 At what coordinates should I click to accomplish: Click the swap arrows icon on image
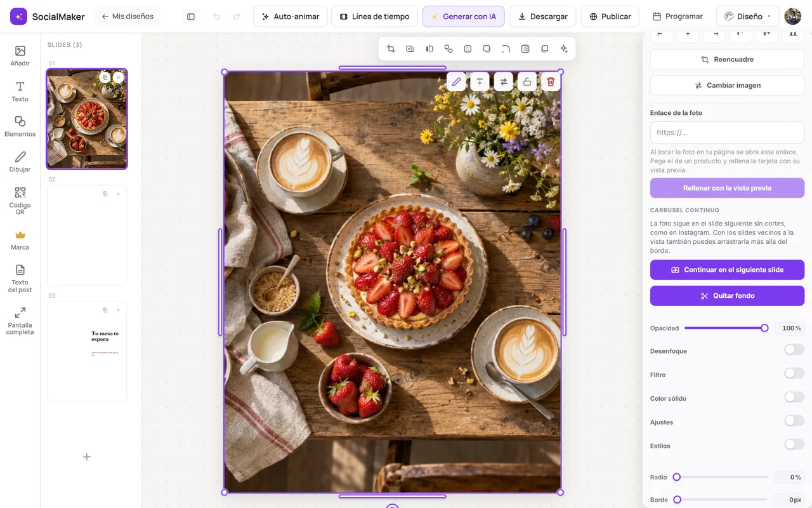(x=503, y=81)
